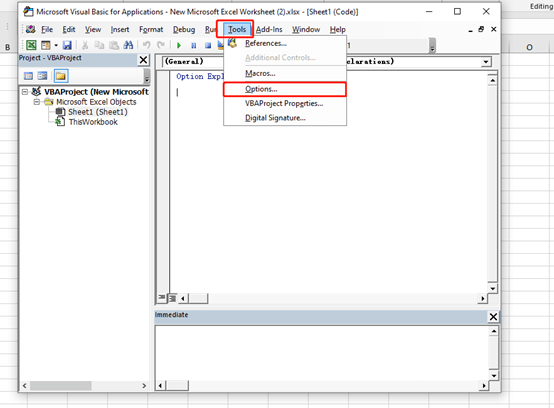Click Project panel horizontal scrollbar thumb

click(x=61, y=385)
